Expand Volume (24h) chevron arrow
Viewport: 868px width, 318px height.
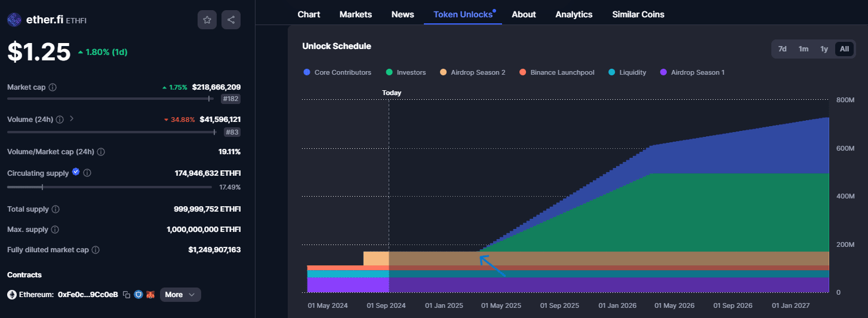tap(72, 119)
